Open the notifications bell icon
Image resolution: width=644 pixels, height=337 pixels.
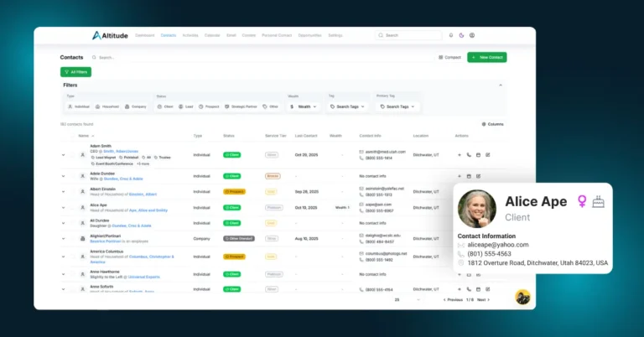click(451, 35)
